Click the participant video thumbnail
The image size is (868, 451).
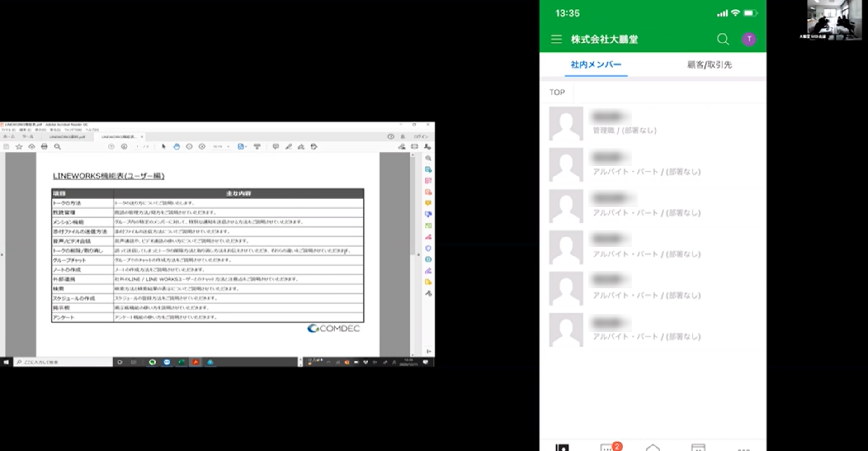834,19
